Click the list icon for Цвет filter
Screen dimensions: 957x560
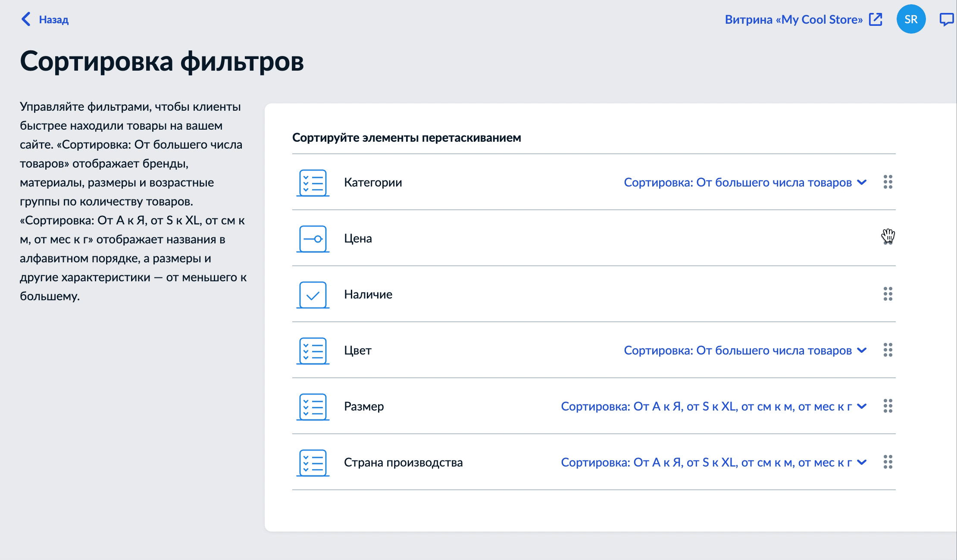tap(313, 351)
